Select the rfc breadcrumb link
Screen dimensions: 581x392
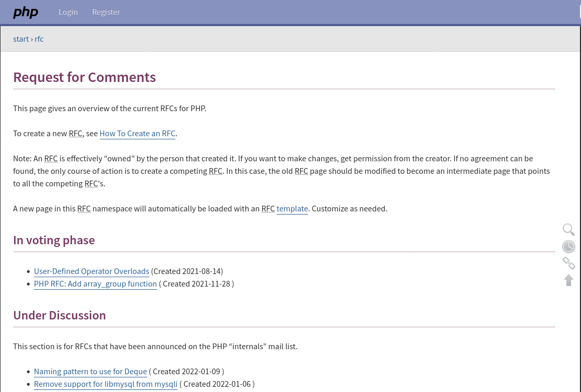39,39
